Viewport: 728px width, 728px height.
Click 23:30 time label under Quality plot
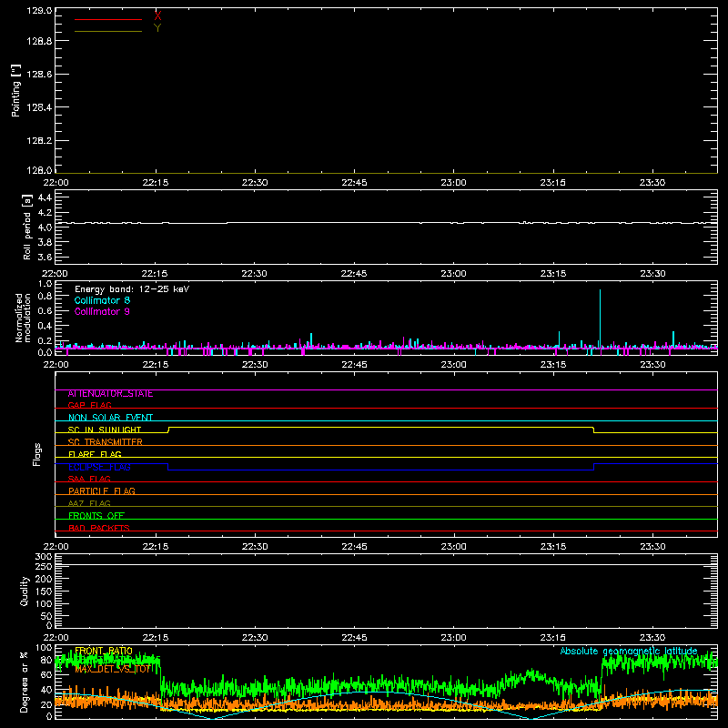pos(652,638)
